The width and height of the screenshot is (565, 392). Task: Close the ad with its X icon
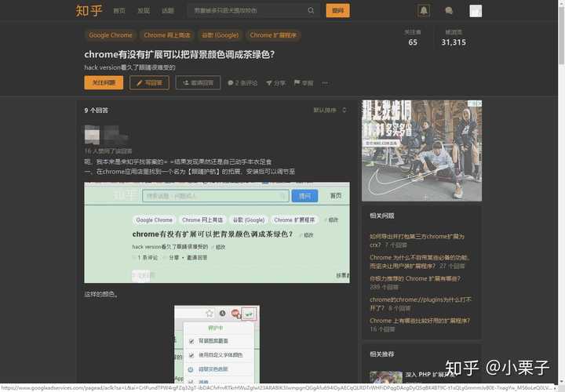[479, 103]
